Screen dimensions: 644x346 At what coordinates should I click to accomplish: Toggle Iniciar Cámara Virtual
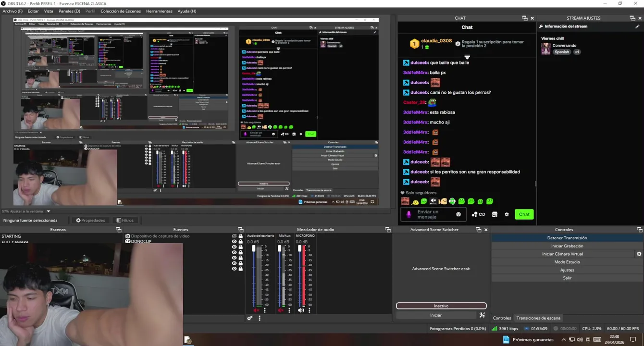pos(562,254)
